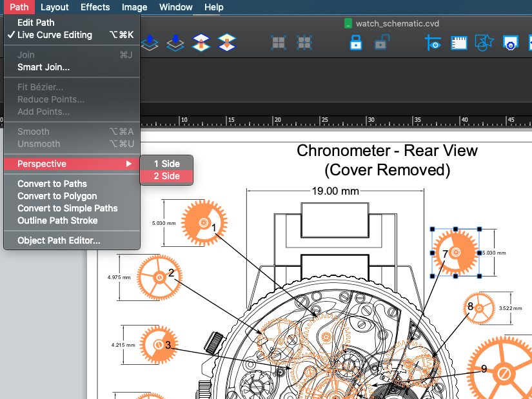Click the open padlock unlock icon
Viewport: 532px width, 399px height.
382,43
